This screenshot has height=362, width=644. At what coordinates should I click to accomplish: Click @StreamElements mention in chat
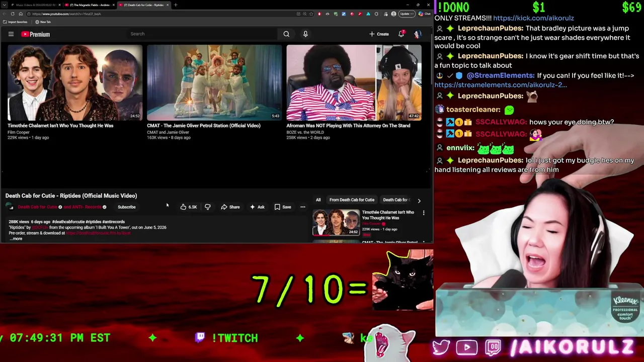[x=500, y=75]
